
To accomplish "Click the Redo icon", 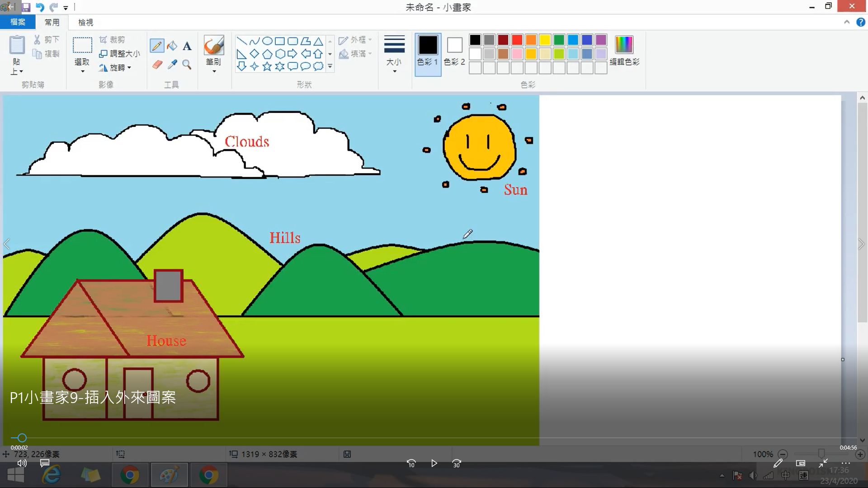I will (x=53, y=7).
